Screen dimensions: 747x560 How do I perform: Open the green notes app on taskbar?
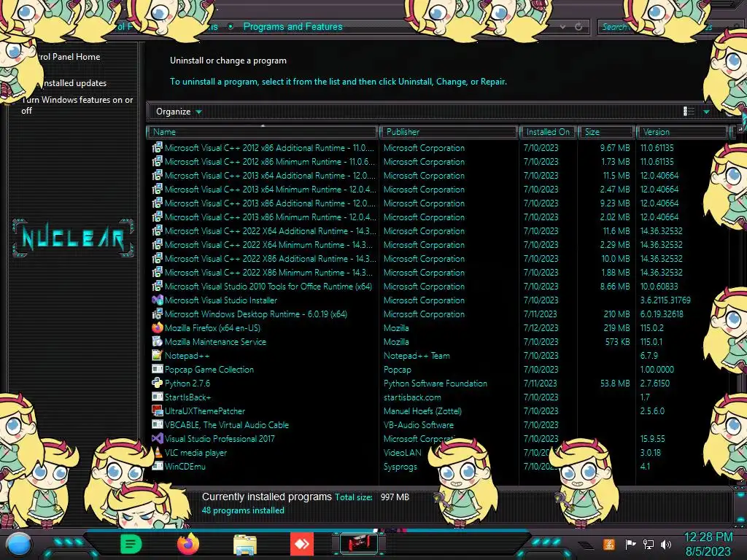coord(131,544)
